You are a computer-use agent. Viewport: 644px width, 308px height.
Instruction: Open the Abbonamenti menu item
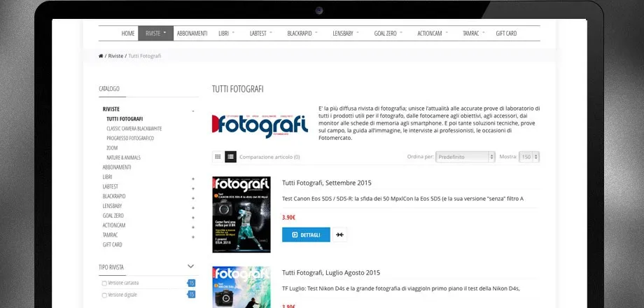[x=192, y=33]
